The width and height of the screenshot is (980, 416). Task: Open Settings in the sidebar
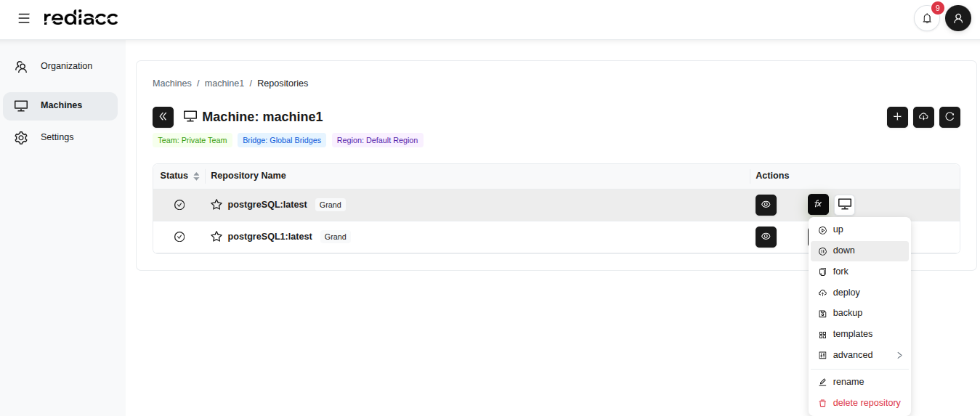57,137
